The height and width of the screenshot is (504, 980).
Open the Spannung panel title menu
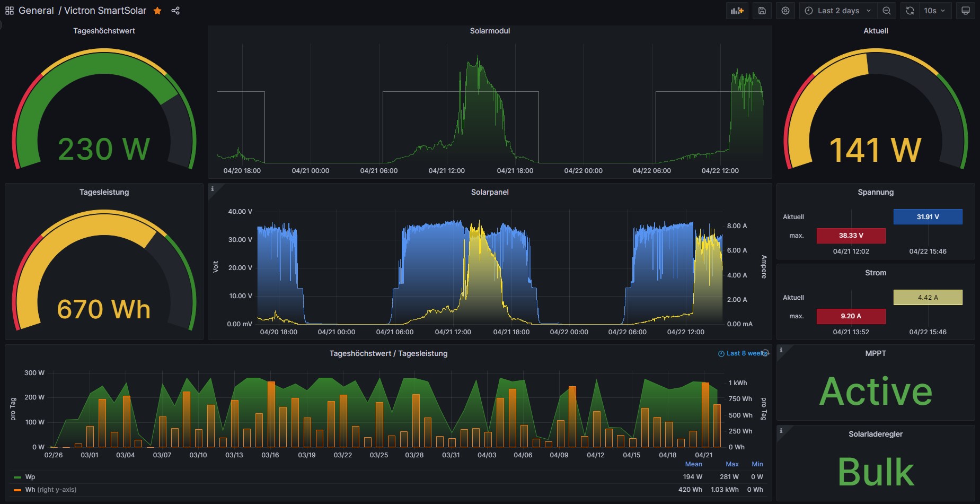pyautogui.click(x=876, y=192)
